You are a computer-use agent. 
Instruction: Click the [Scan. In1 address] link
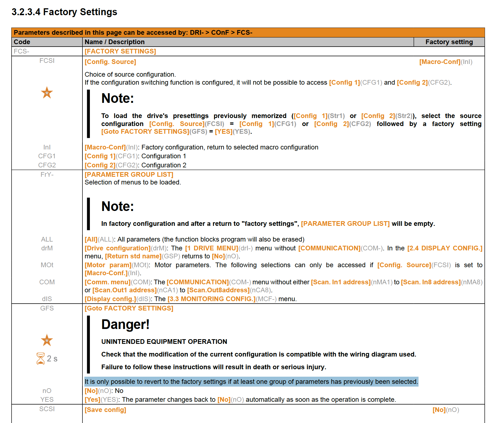click(x=341, y=282)
